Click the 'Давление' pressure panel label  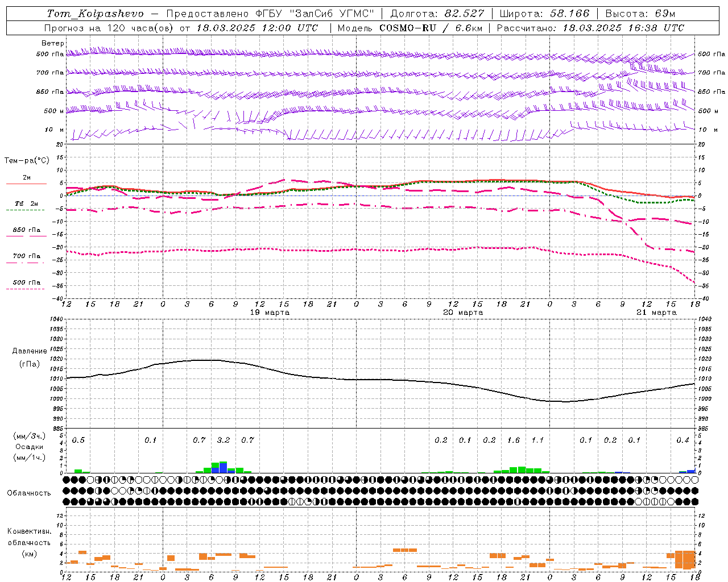pyautogui.click(x=29, y=351)
